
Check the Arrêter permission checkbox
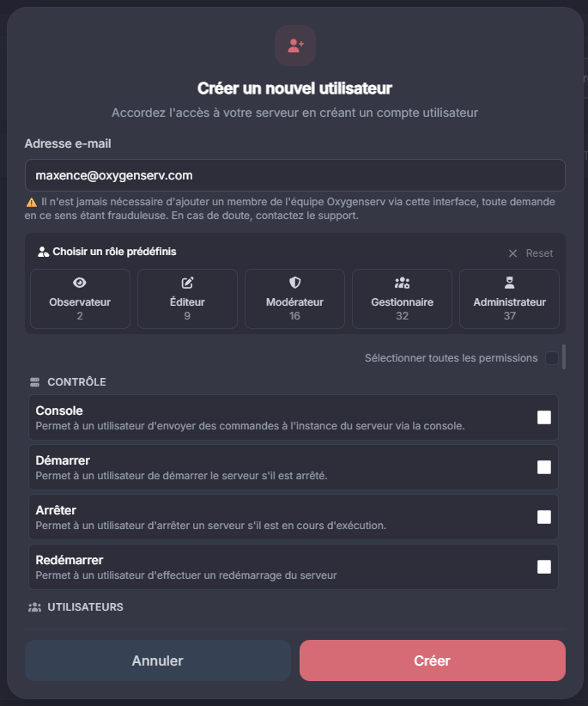coord(543,517)
